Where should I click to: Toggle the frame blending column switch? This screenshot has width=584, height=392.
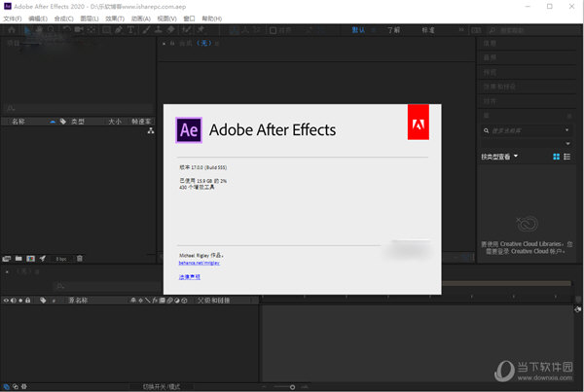pyautogui.click(x=162, y=301)
